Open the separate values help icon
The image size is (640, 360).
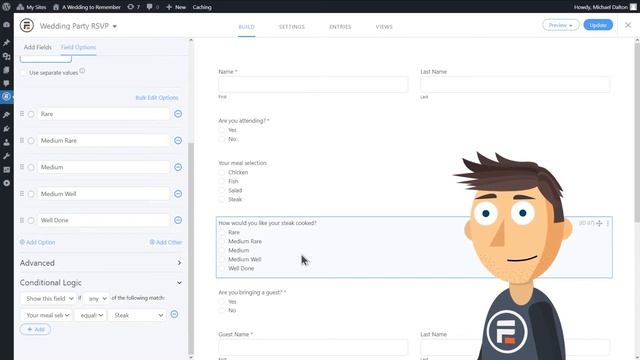(82, 71)
